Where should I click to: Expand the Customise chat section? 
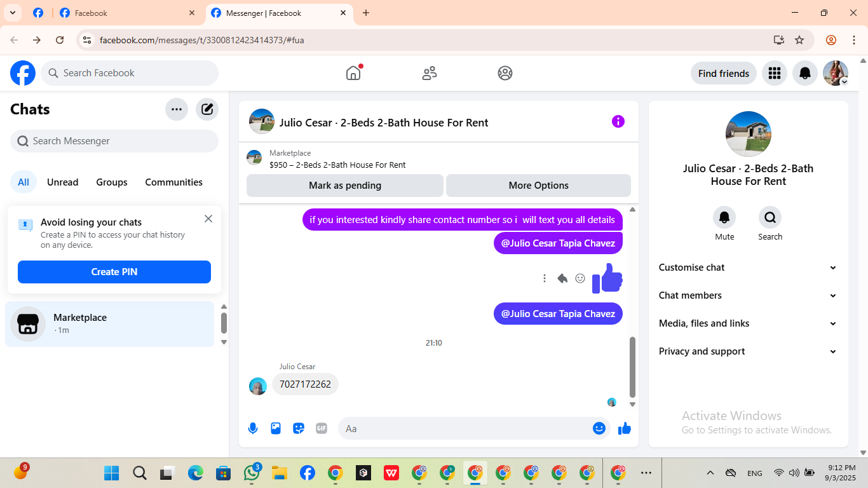pos(748,268)
